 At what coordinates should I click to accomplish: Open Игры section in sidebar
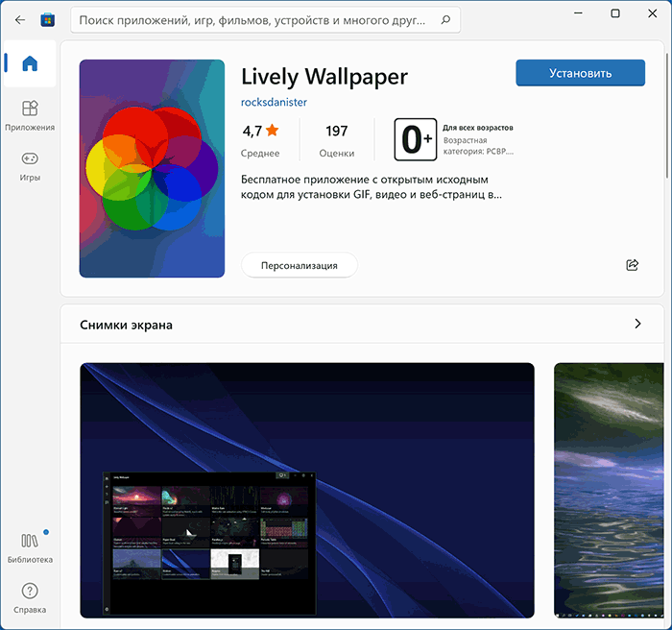click(30, 166)
